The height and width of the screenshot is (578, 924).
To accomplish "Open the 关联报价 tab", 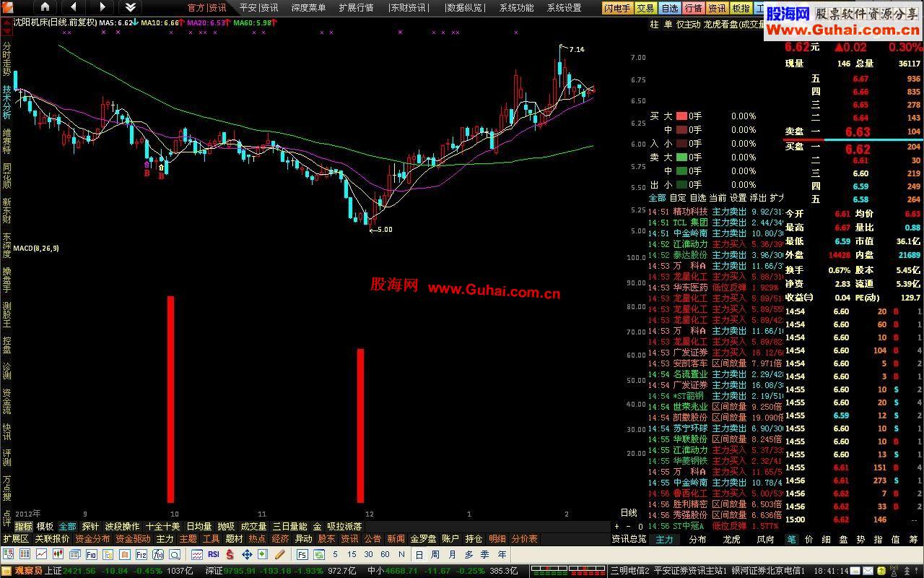I will pyautogui.click(x=52, y=539).
